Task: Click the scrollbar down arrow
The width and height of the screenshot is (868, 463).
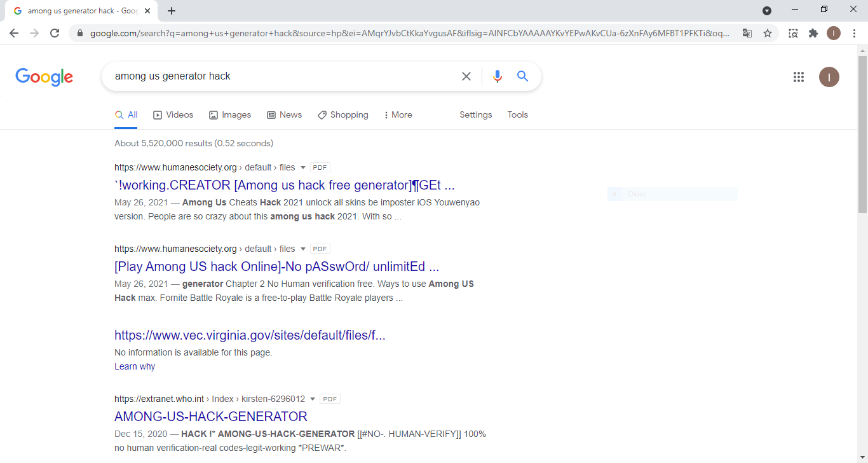Action: point(862,458)
